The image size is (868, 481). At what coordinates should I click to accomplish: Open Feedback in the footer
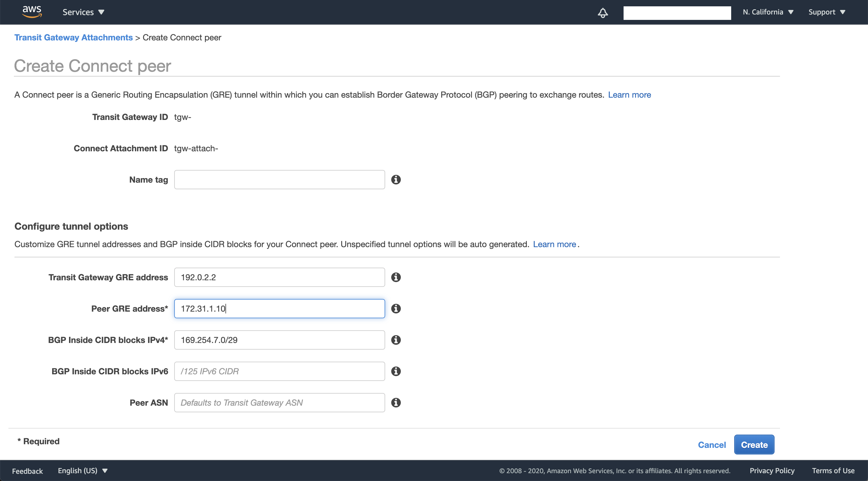[27, 471]
